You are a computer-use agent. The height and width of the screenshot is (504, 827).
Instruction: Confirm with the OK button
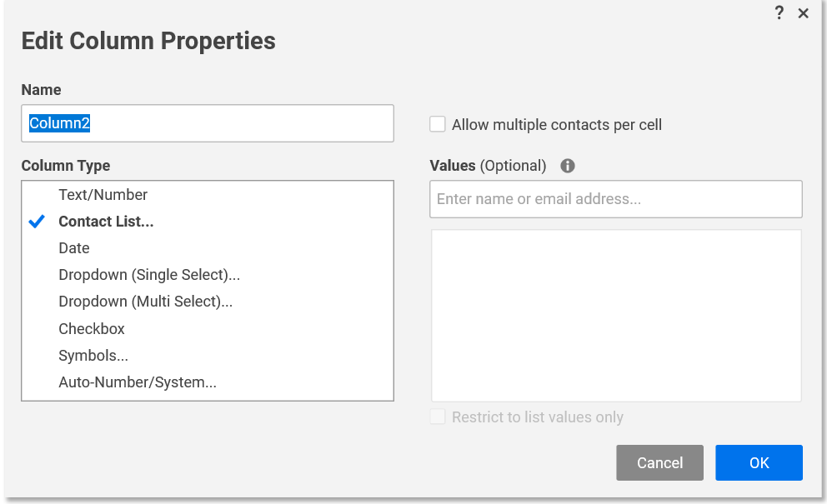coord(759,462)
